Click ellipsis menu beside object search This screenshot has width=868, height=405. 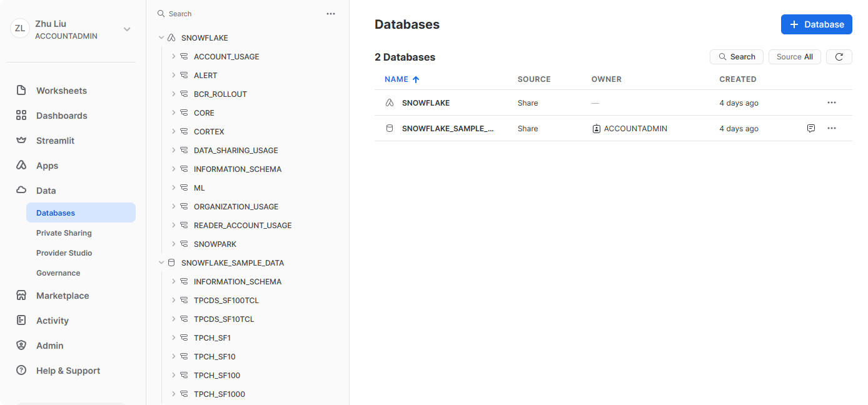click(331, 14)
